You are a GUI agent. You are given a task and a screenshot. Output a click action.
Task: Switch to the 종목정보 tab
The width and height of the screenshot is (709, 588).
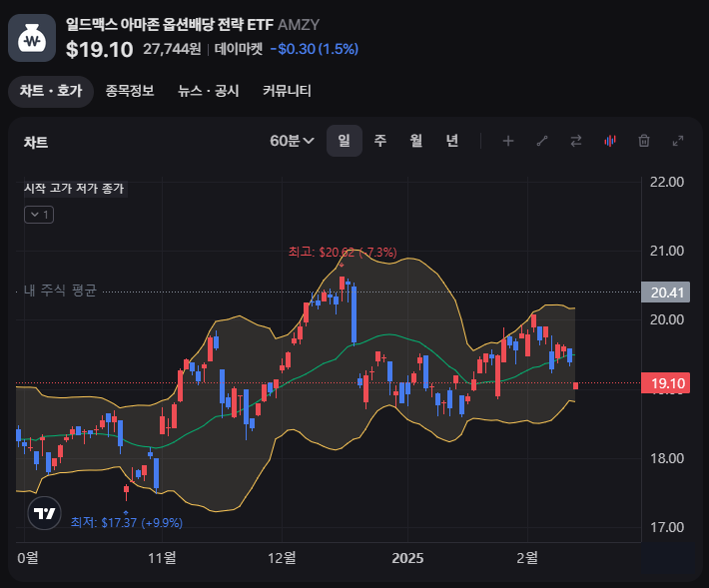[130, 91]
